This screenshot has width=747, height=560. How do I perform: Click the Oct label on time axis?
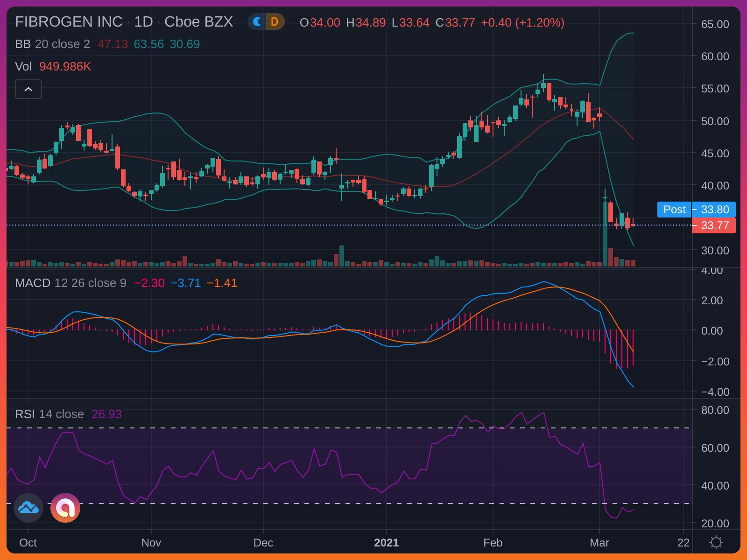pos(28,543)
